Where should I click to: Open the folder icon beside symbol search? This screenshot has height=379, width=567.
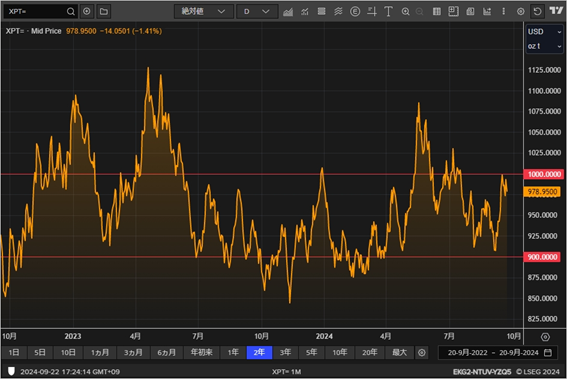[104, 12]
